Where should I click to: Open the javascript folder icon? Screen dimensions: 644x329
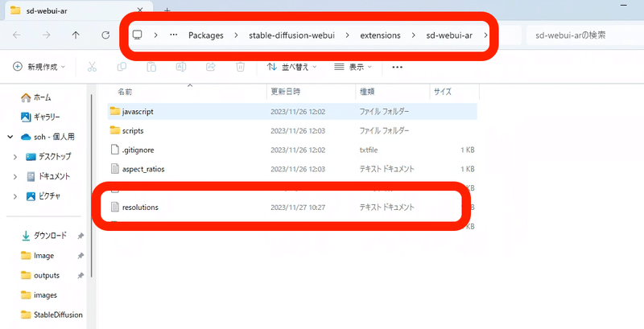click(115, 111)
